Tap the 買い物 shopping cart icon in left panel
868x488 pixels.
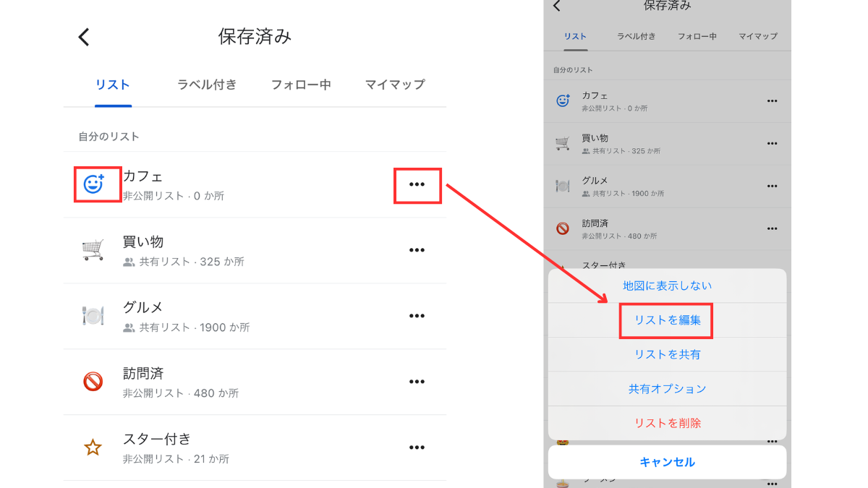pyautogui.click(x=93, y=249)
